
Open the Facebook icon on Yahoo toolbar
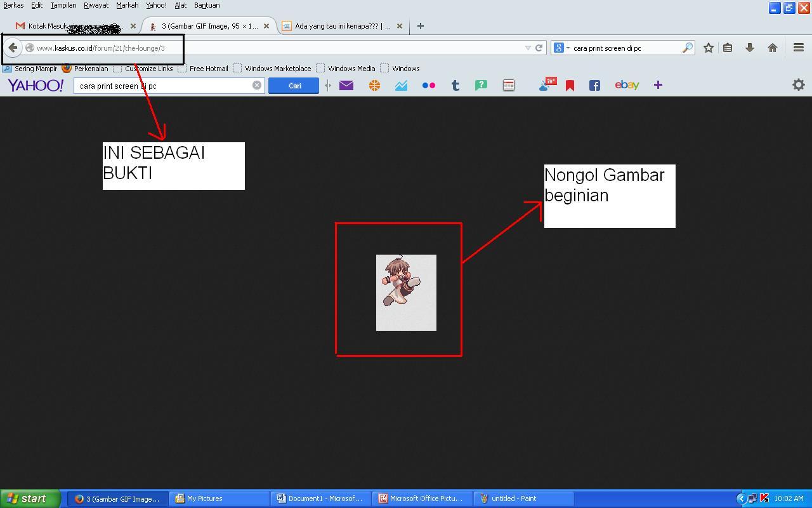tap(594, 85)
